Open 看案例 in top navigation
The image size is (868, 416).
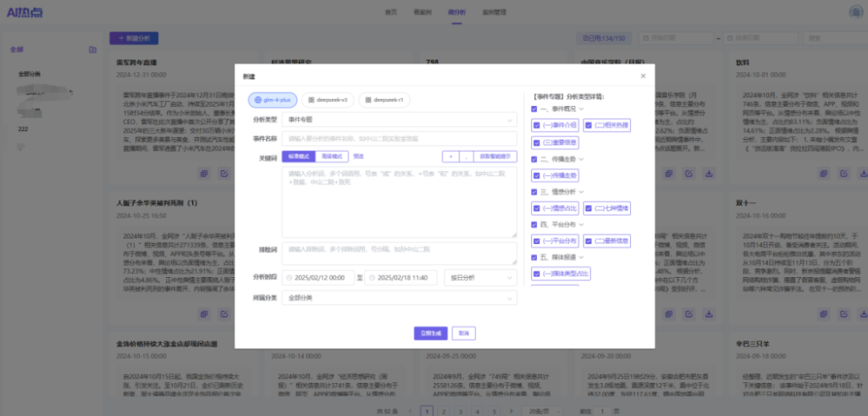[x=422, y=12]
